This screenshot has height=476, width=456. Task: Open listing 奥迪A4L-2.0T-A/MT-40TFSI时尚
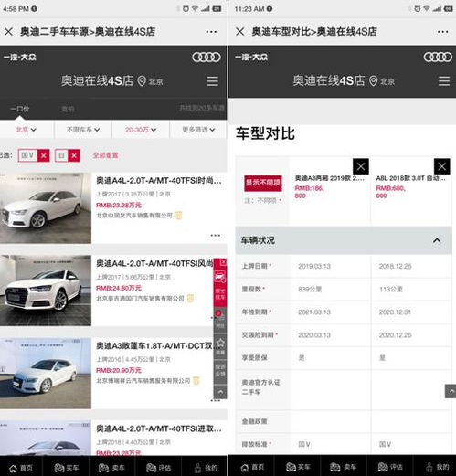159,181
